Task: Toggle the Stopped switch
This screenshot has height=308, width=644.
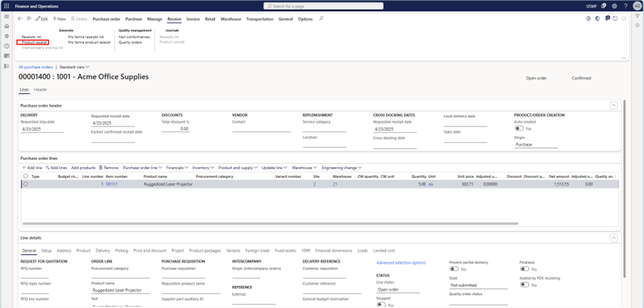Action: [381, 305]
